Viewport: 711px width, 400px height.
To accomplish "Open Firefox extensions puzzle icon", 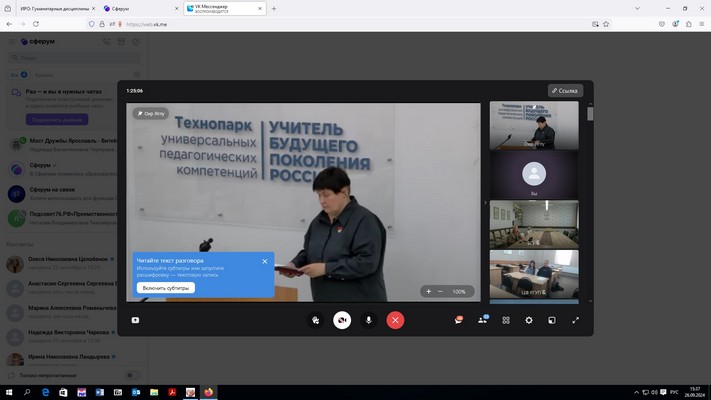I will [x=688, y=24].
